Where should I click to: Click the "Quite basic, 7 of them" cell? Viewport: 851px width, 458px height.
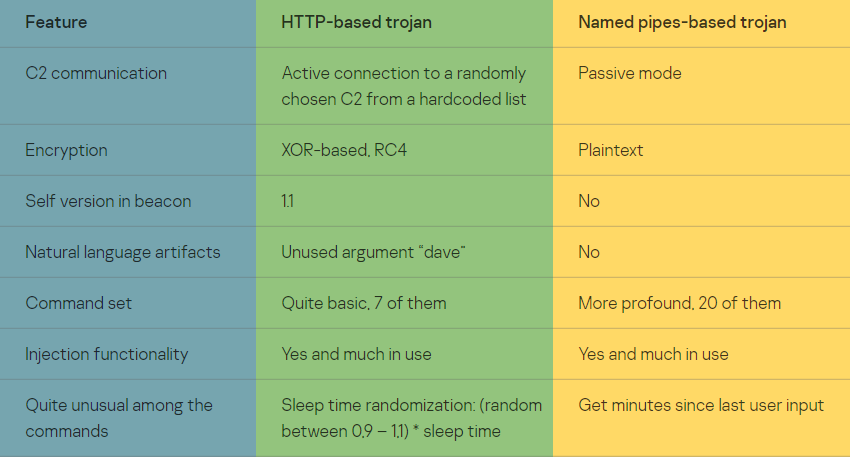(x=364, y=303)
